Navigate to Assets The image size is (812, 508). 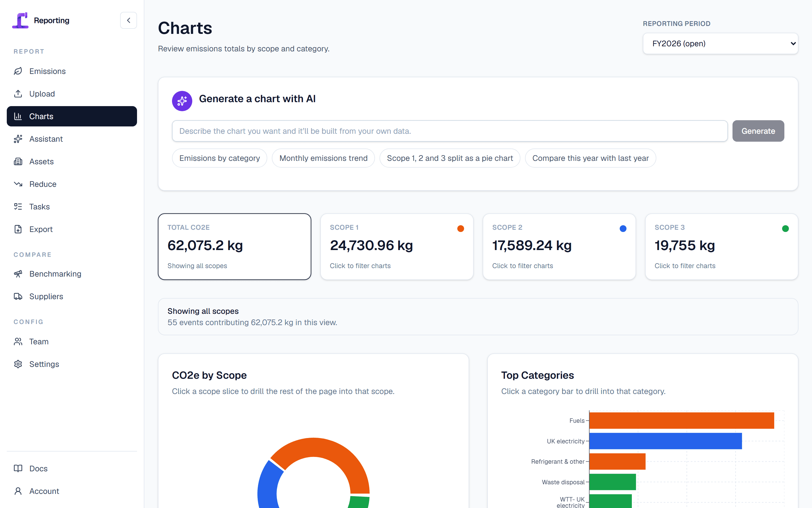pyautogui.click(x=72, y=162)
